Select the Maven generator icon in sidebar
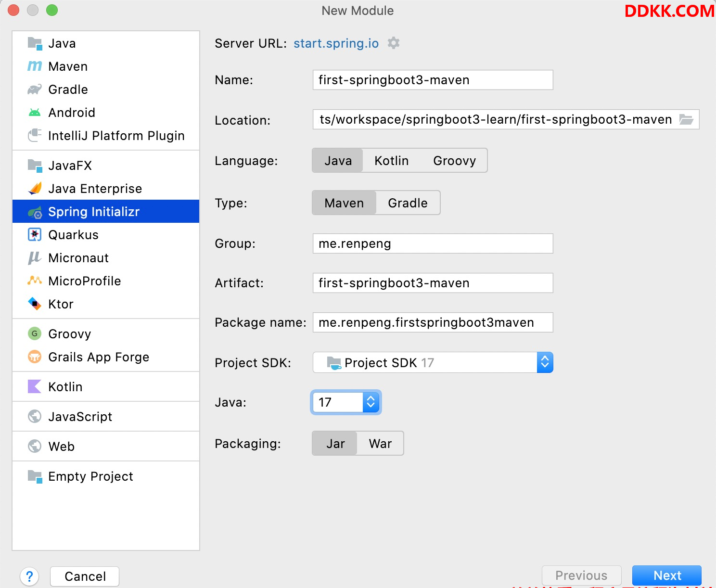Image resolution: width=716 pixels, height=588 pixels. [x=34, y=66]
